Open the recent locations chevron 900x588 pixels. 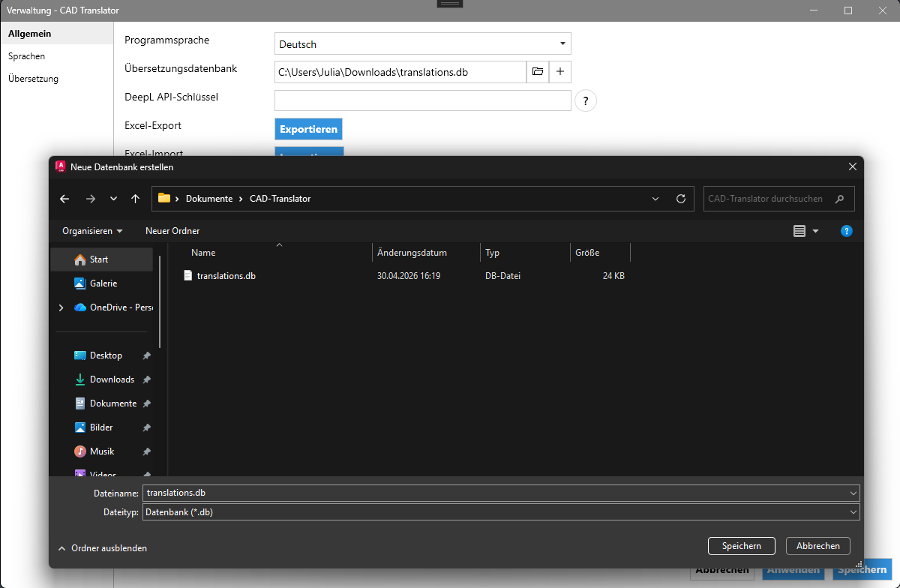click(x=113, y=199)
